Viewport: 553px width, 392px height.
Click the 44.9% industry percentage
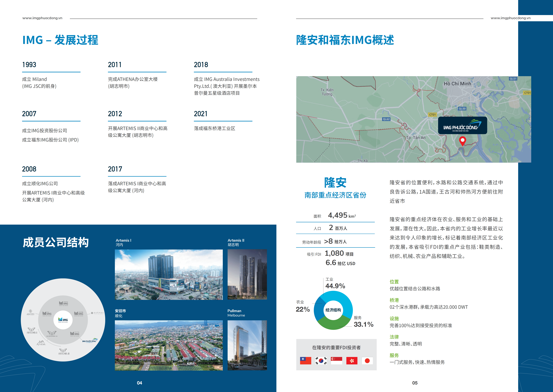point(335,286)
